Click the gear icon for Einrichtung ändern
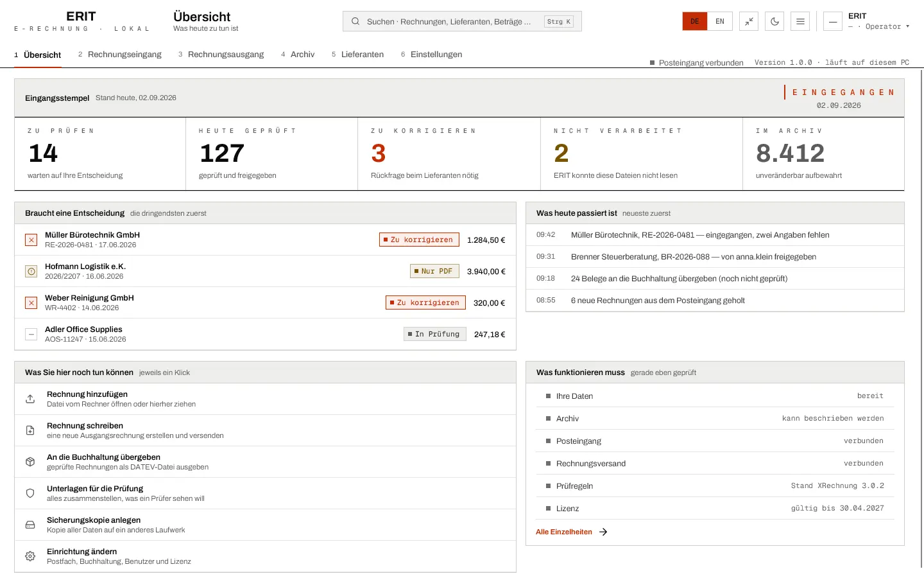 [x=30, y=556]
